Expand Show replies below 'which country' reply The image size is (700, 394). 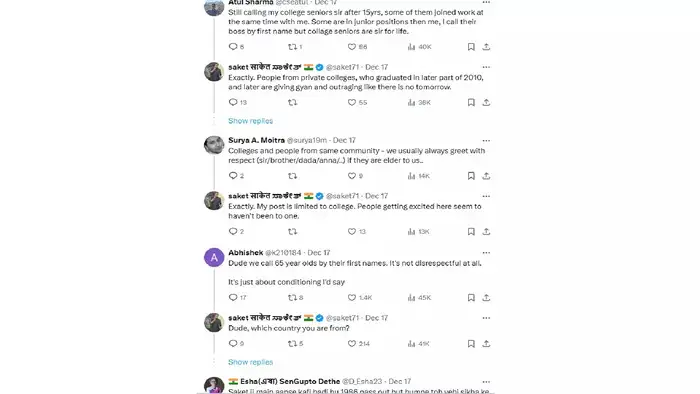click(x=250, y=362)
